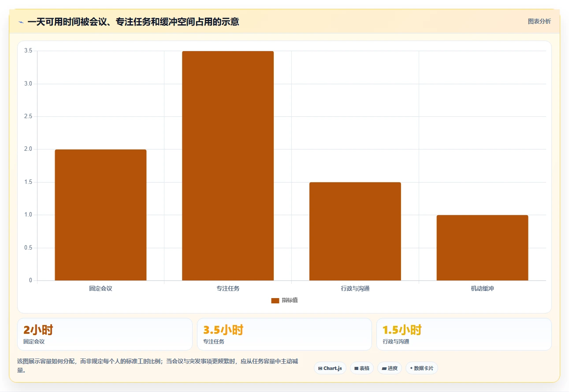Viewport: 569px width, 392px height.
Task: Click the 数据卡片 tag chip
Action: [422, 368]
